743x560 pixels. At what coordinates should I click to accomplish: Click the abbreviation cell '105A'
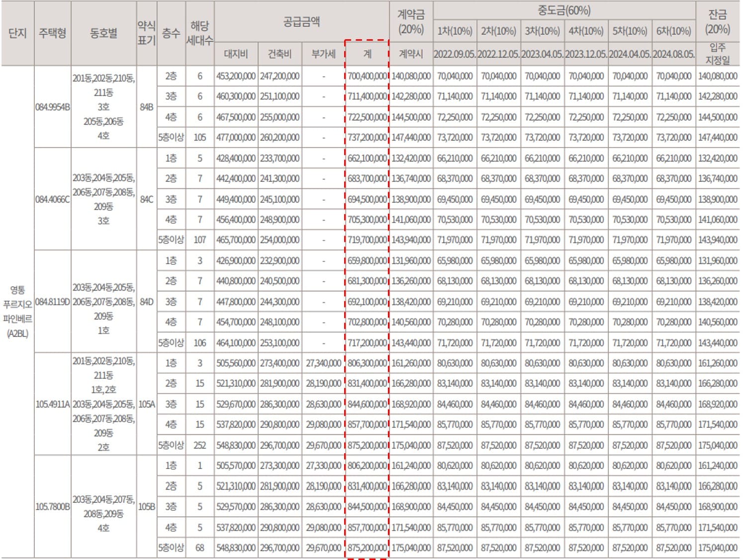(147, 404)
